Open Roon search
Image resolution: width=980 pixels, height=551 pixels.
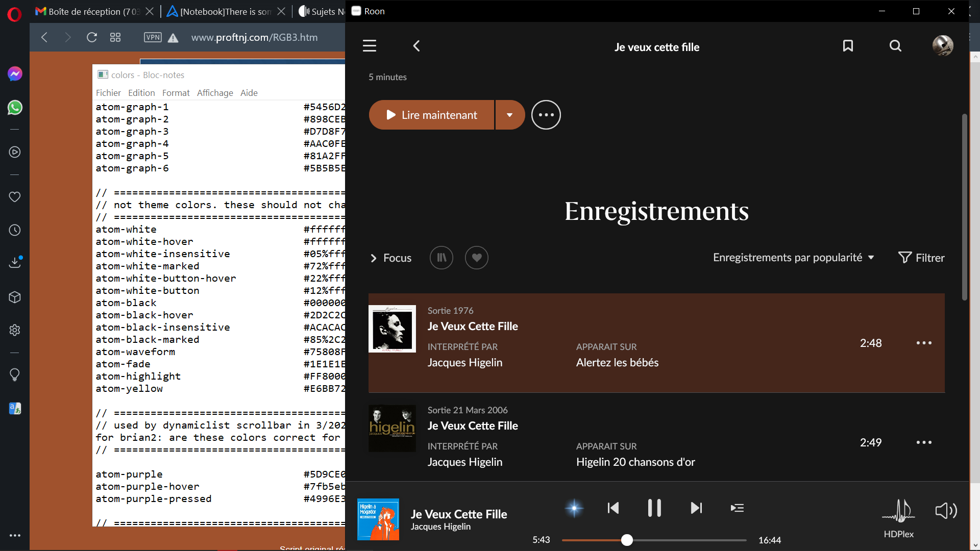pyautogui.click(x=895, y=46)
